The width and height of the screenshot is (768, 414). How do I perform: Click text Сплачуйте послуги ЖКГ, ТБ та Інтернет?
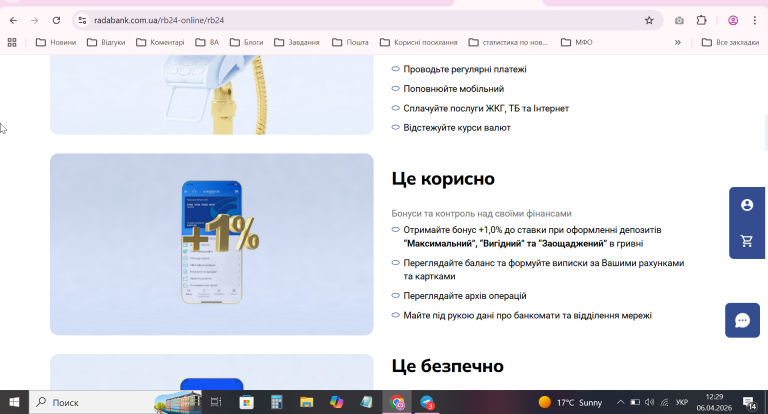click(486, 108)
